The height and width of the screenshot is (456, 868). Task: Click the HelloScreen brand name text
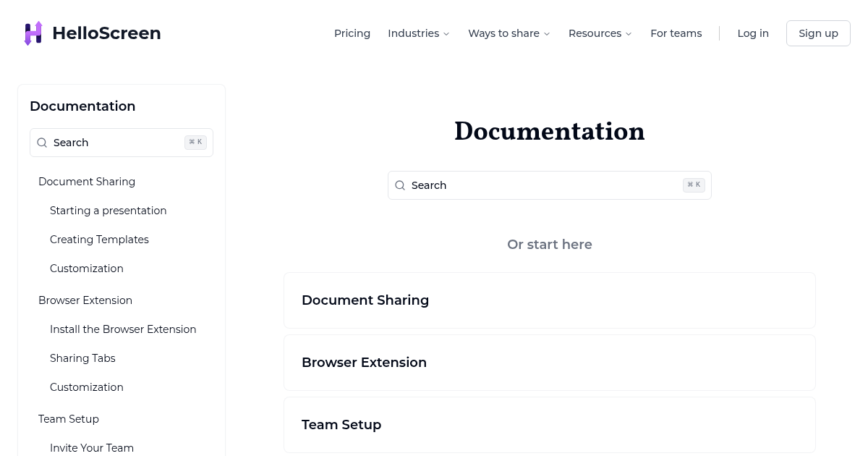(x=106, y=33)
